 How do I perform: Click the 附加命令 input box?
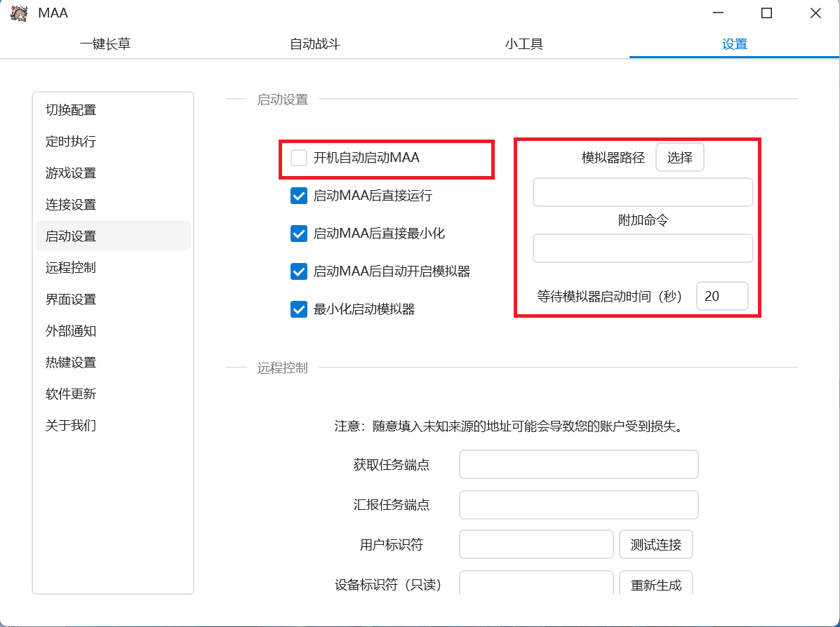[x=642, y=248]
